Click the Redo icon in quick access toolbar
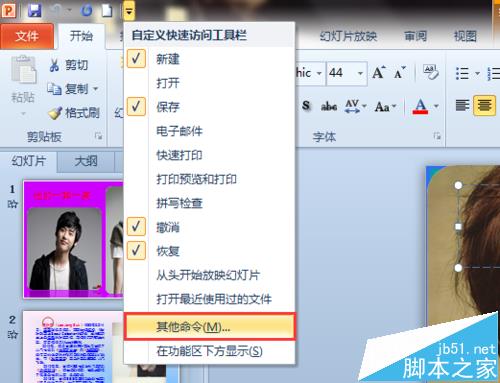This screenshot has height=383, width=500. (x=87, y=11)
